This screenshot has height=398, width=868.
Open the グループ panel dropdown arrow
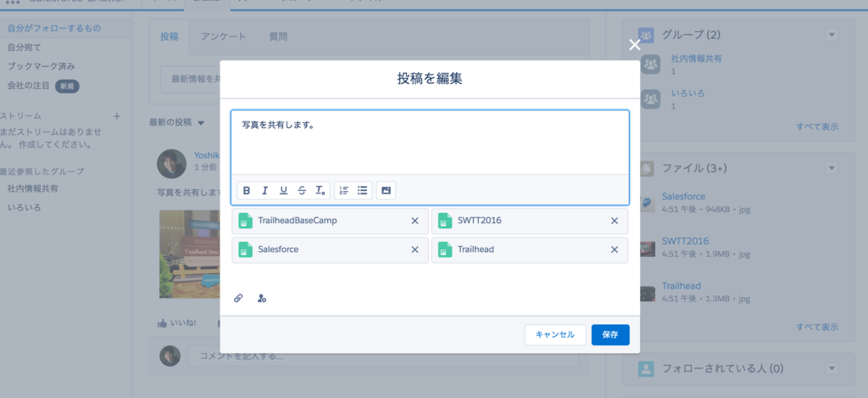(832, 35)
